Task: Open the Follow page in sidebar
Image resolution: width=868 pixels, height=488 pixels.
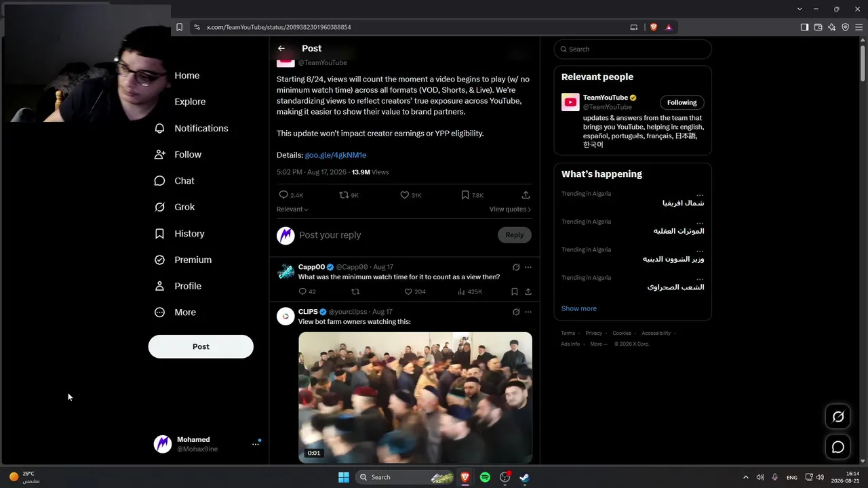Action: tap(178, 155)
